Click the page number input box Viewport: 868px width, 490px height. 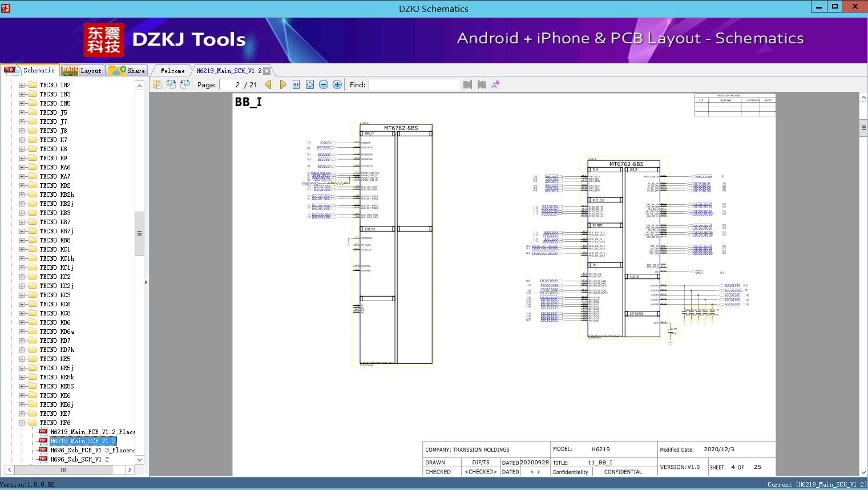pos(231,84)
